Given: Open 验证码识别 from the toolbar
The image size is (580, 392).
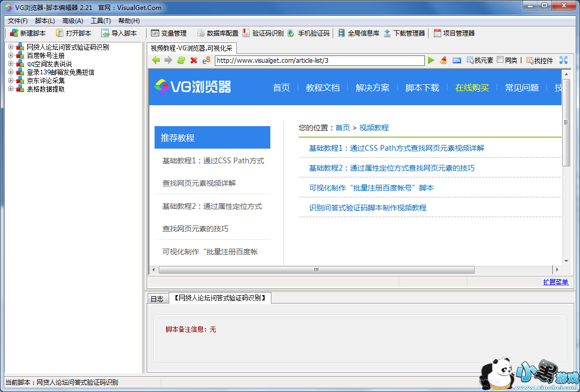Looking at the screenshot, I should click(x=263, y=33).
